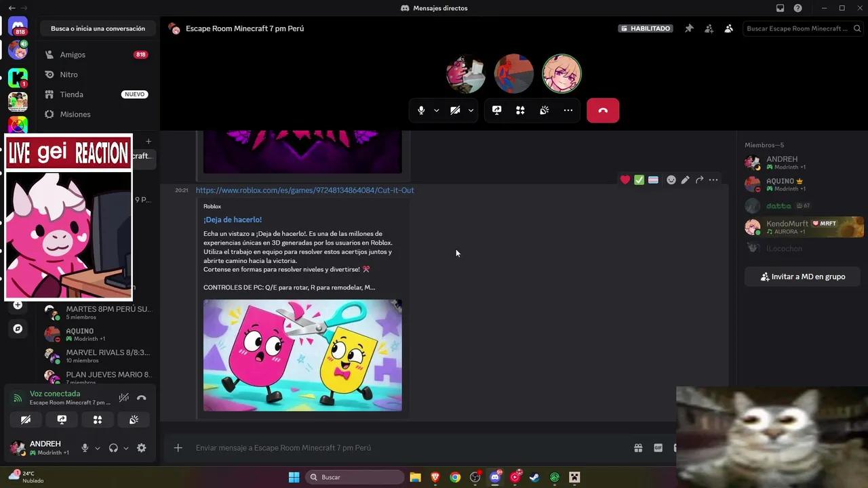Toggle noise suppression in voice panel
Image resolution: width=868 pixels, height=488 pixels.
pyautogui.click(x=123, y=398)
